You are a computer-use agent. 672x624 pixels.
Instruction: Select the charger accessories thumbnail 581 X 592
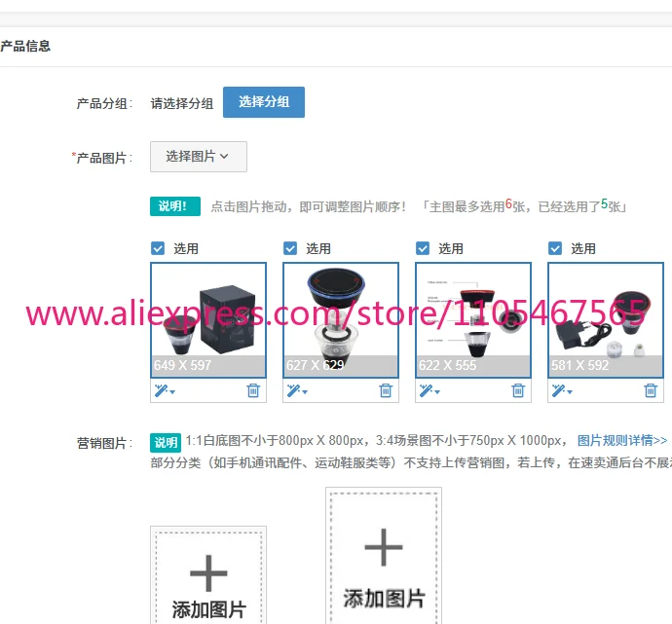click(x=606, y=320)
